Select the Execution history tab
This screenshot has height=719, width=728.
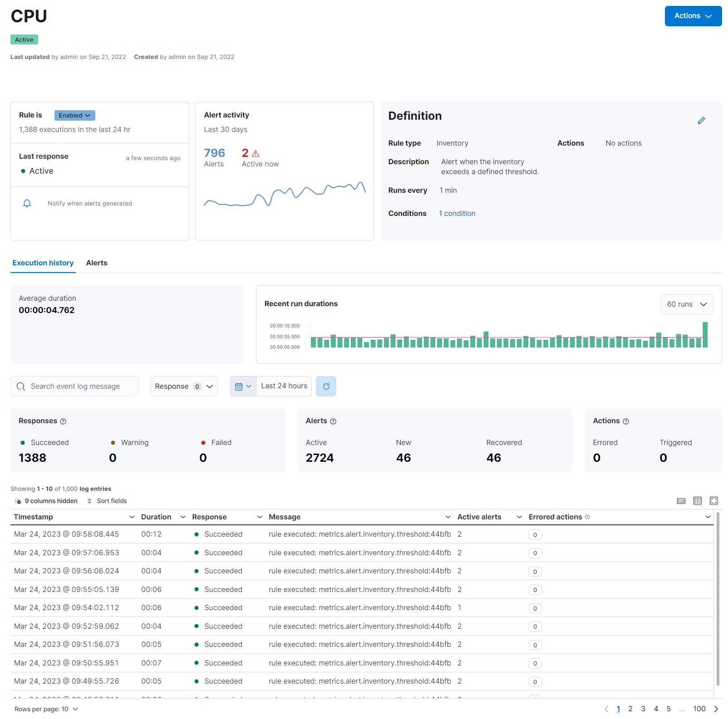pos(43,263)
